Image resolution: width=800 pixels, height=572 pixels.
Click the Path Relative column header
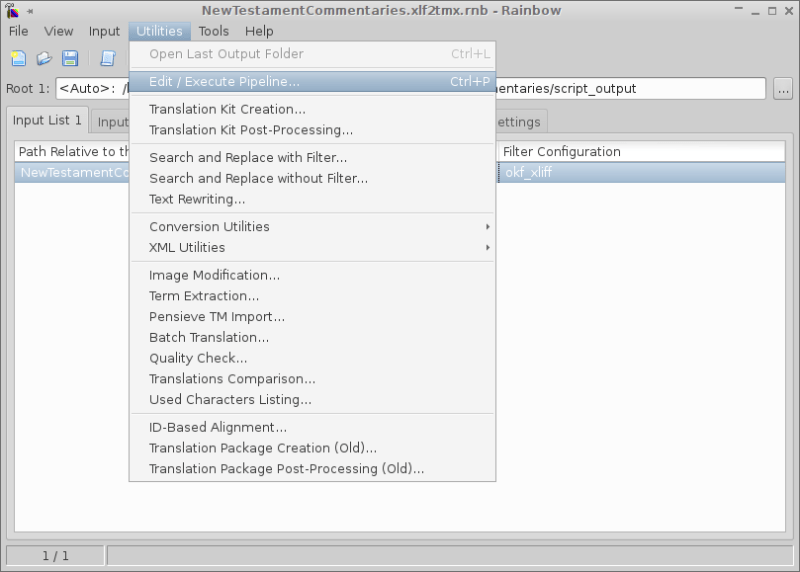[72, 152]
